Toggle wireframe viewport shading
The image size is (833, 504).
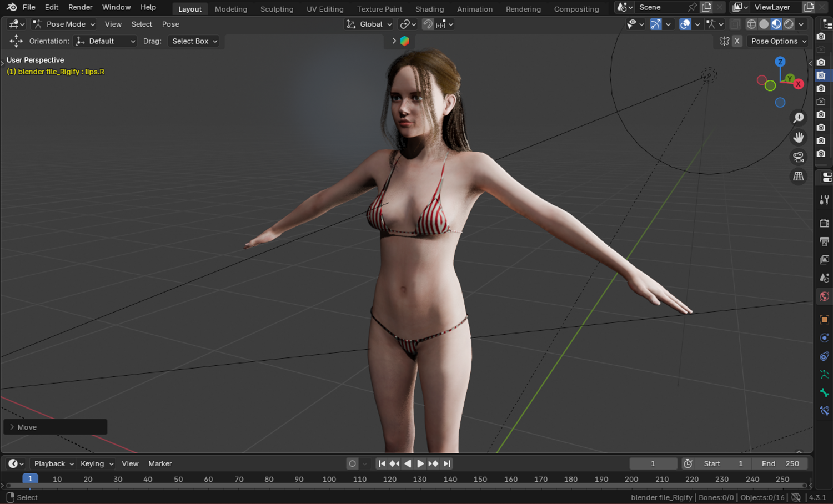(x=751, y=24)
